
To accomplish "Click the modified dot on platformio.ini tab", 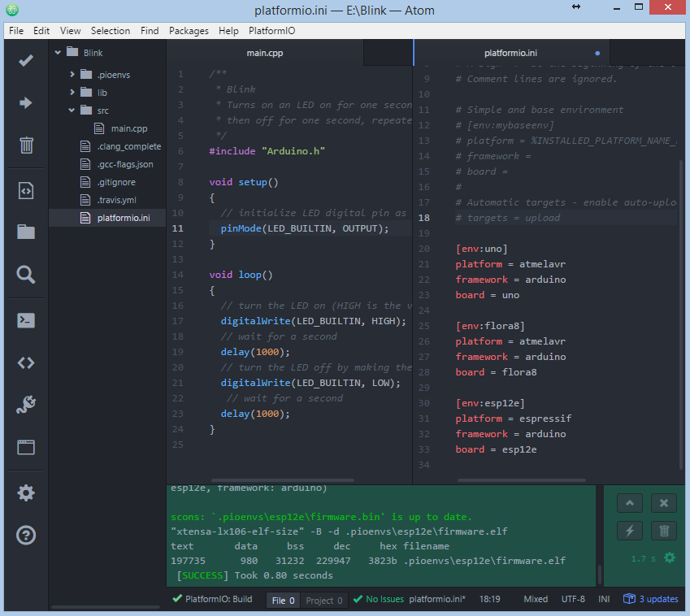I will (597, 54).
